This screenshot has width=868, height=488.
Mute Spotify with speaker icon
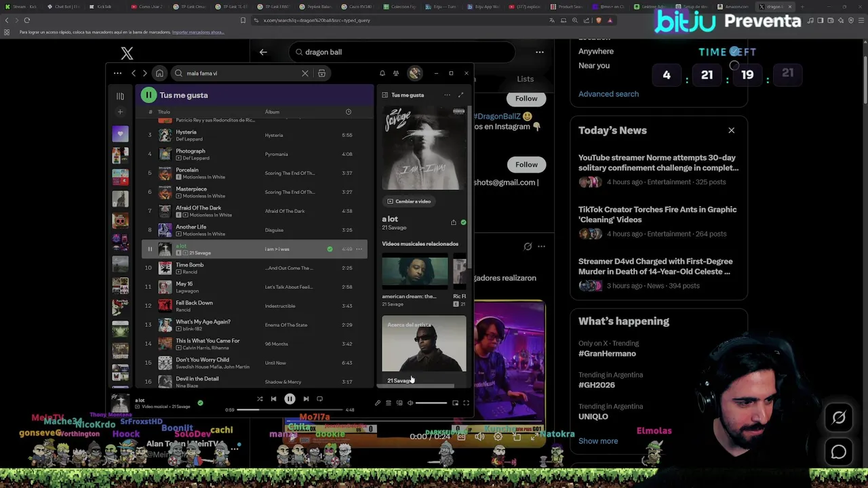410,403
